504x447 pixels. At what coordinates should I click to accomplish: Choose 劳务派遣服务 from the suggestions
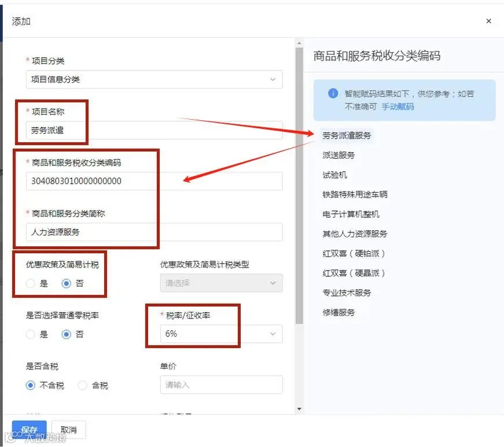pyautogui.click(x=347, y=135)
